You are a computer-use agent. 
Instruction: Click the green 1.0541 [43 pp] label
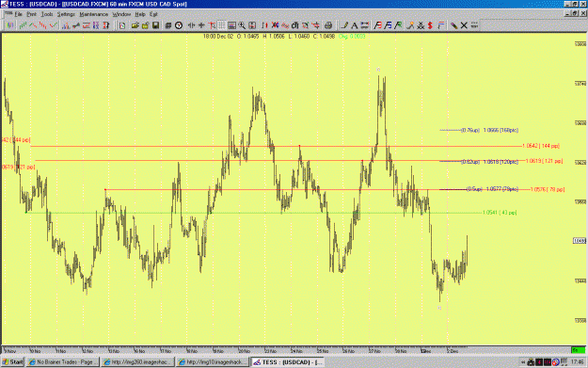pos(500,213)
